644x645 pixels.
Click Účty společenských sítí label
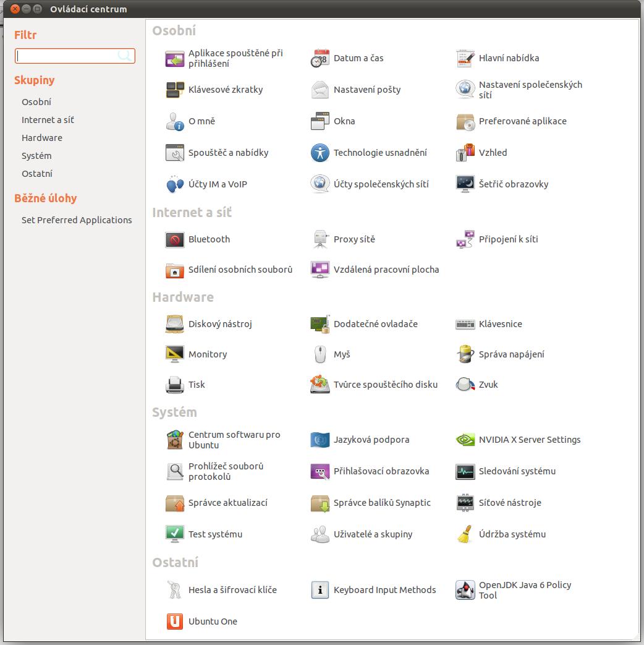(x=381, y=184)
